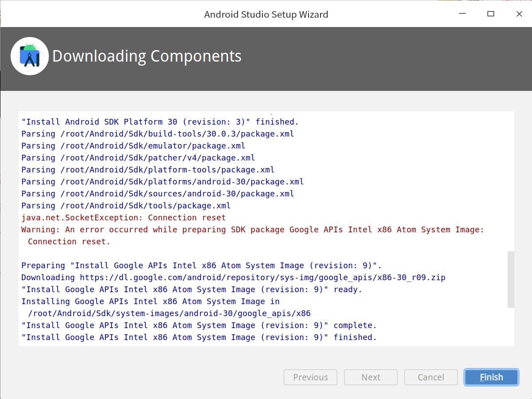The image size is (532, 399).
Task: Click the Android Studio logo icon
Action: coord(29,56)
